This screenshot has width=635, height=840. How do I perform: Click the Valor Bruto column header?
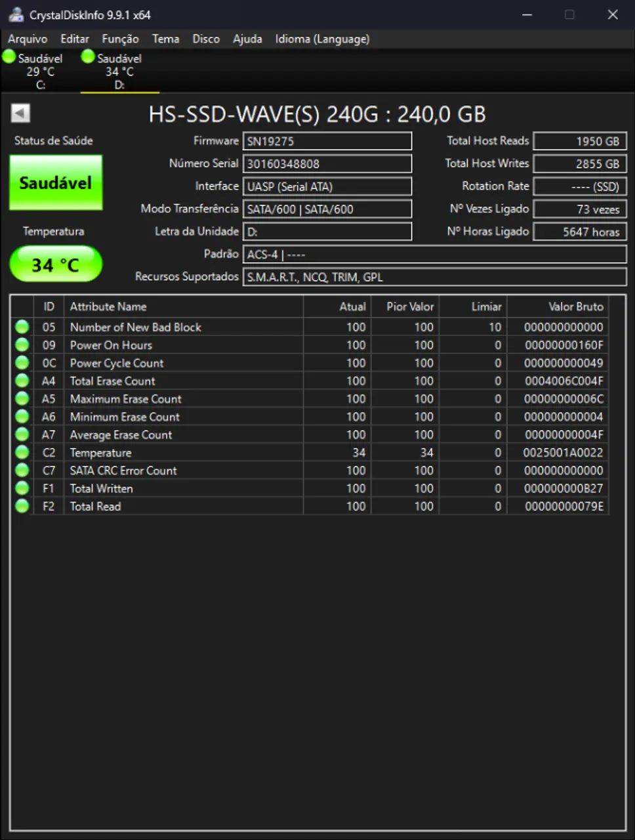click(x=558, y=306)
